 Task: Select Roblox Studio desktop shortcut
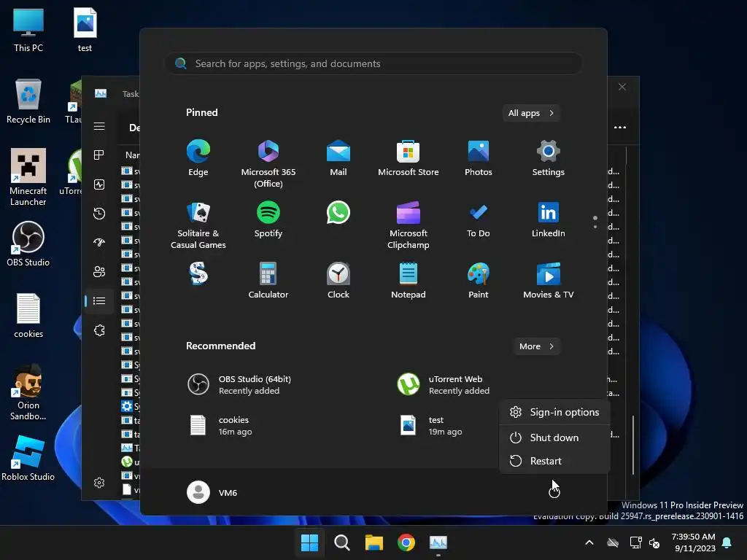(28, 458)
